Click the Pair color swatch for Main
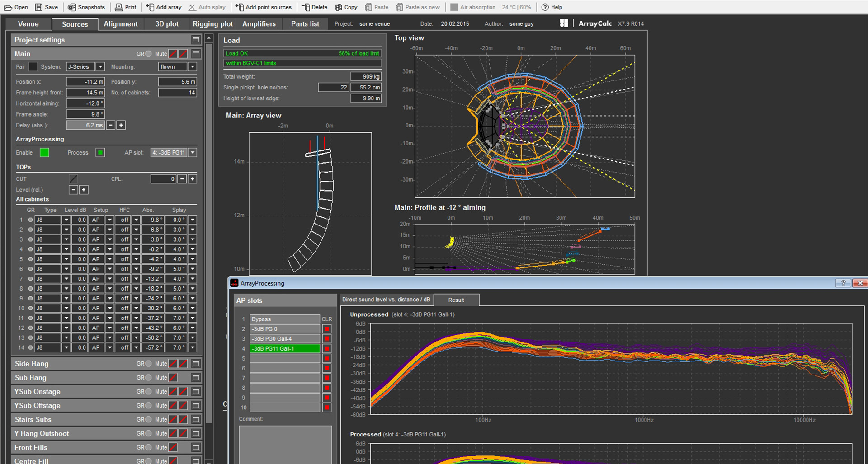The height and width of the screenshot is (464, 868). click(x=33, y=67)
